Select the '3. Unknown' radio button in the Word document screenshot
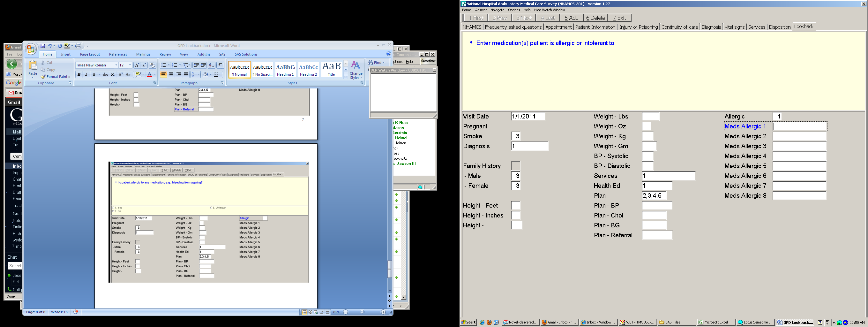The height and width of the screenshot is (327, 868). 211,208
